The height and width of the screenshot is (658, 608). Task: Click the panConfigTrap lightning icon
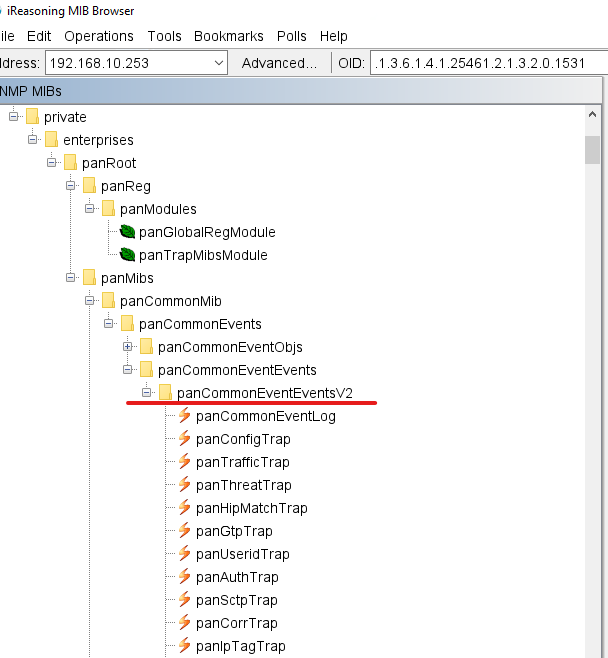point(184,439)
